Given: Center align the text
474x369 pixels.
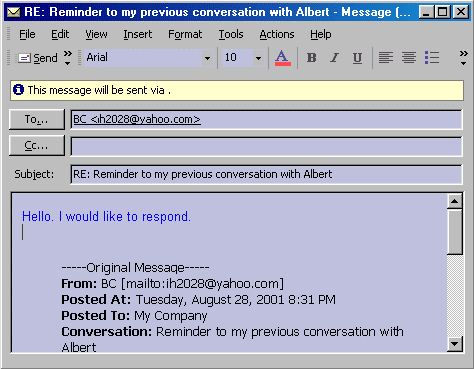Looking at the screenshot, I should (x=409, y=58).
